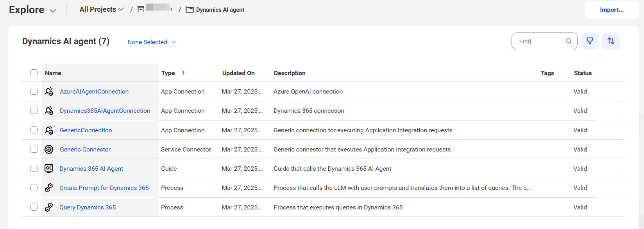The width and height of the screenshot is (644, 229).
Task: Open the Generic Connector link
Action: tap(85, 150)
